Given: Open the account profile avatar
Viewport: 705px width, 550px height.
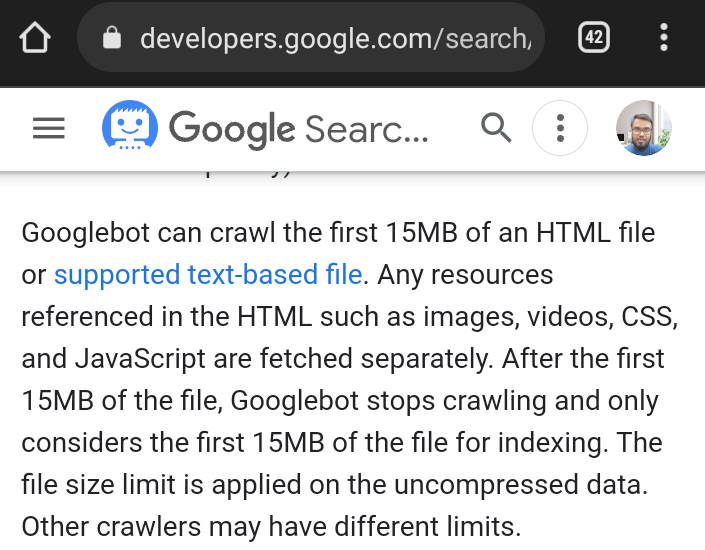Looking at the screenshot, I should [x=643, y=128].
